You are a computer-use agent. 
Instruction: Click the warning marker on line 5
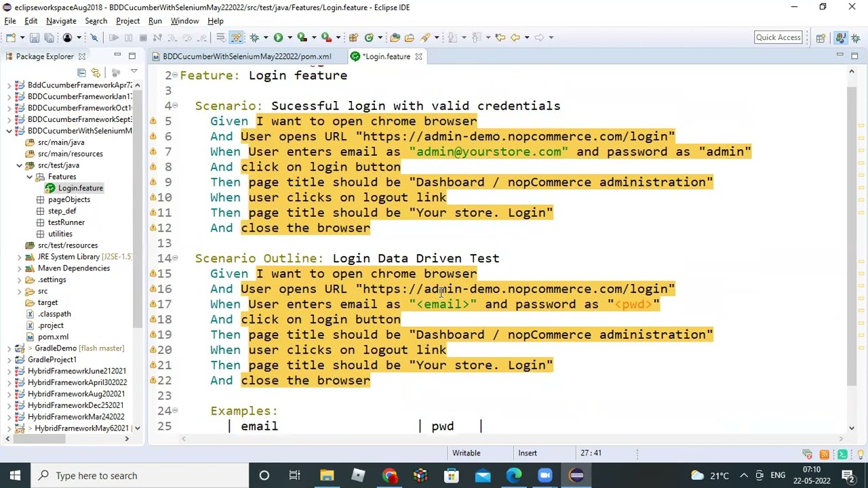point(153,121)
